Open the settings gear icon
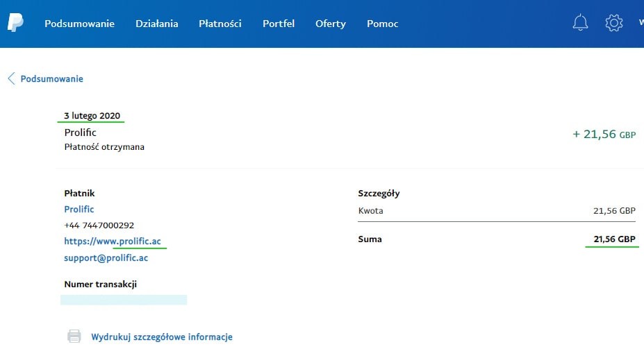 [x=613, y=23]
